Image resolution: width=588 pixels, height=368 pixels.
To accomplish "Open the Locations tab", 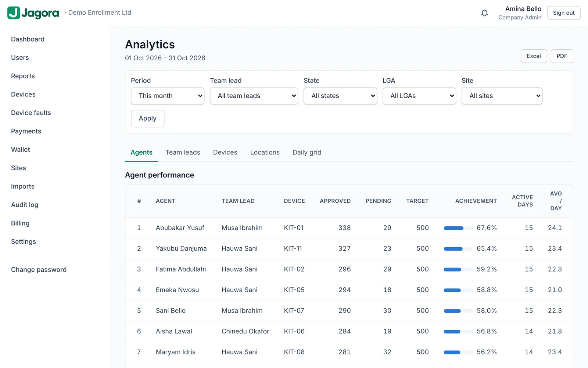I will coord(265,152).
